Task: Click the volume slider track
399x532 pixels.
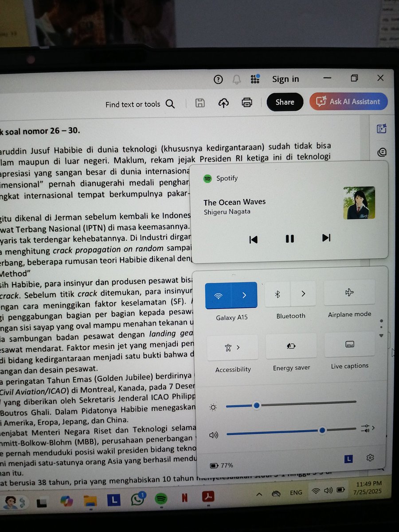Action: point(291,431)
